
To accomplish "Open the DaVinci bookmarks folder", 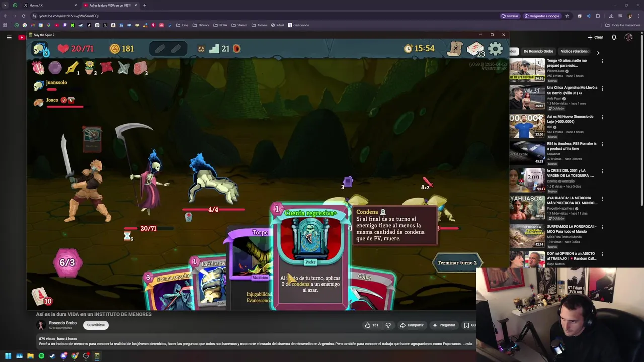I will point(201,25).
